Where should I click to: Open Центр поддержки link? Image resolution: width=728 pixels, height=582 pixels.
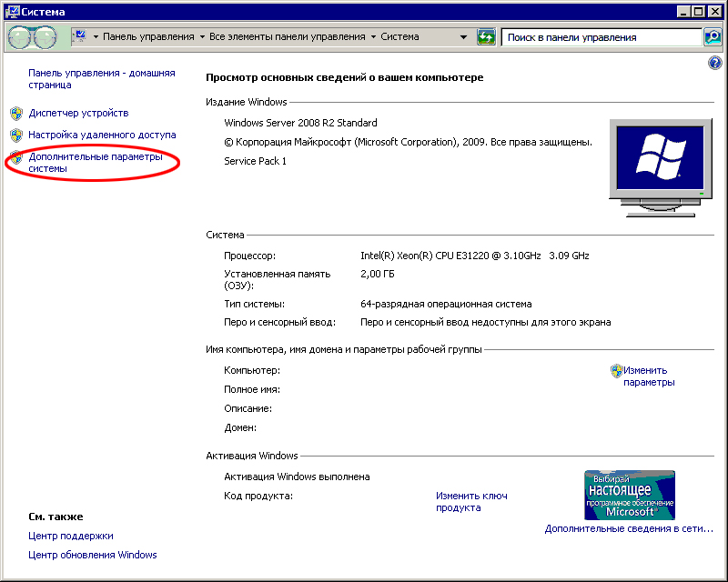pyautogui.click(x=71, y=536)
